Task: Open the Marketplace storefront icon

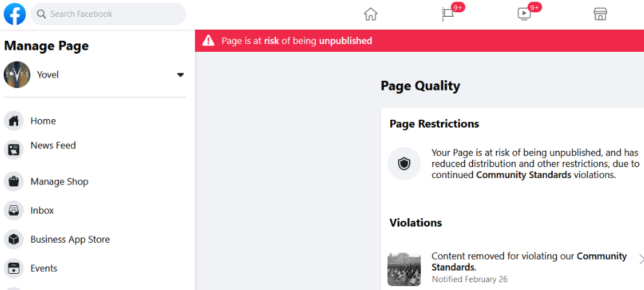Action: point(601,14)
